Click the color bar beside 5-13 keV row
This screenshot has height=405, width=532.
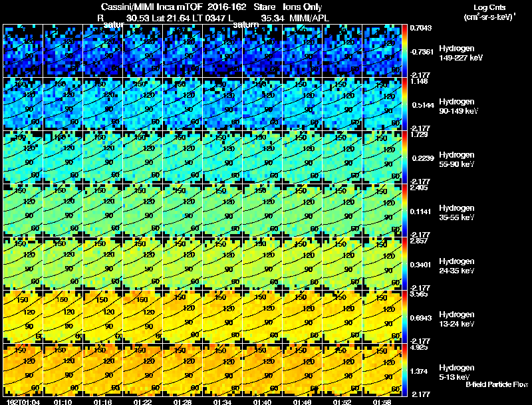[x=404, y=370]
